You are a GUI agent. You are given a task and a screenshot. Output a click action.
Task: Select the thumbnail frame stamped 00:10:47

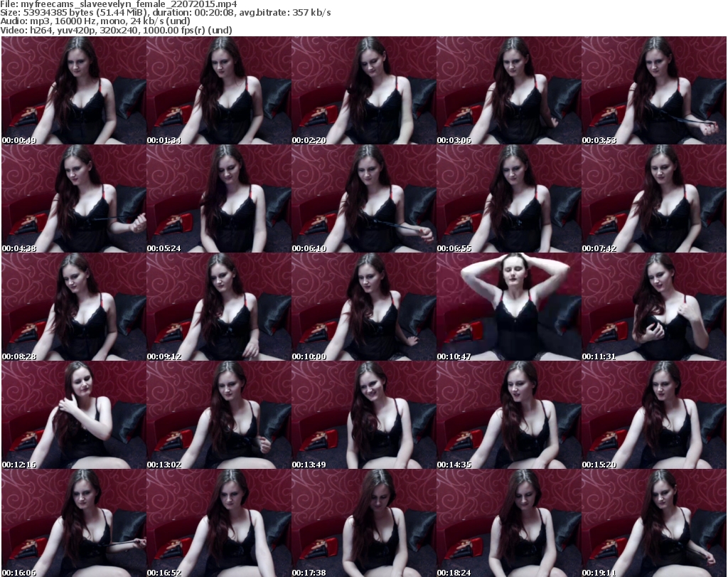click(x=509, y=307)
